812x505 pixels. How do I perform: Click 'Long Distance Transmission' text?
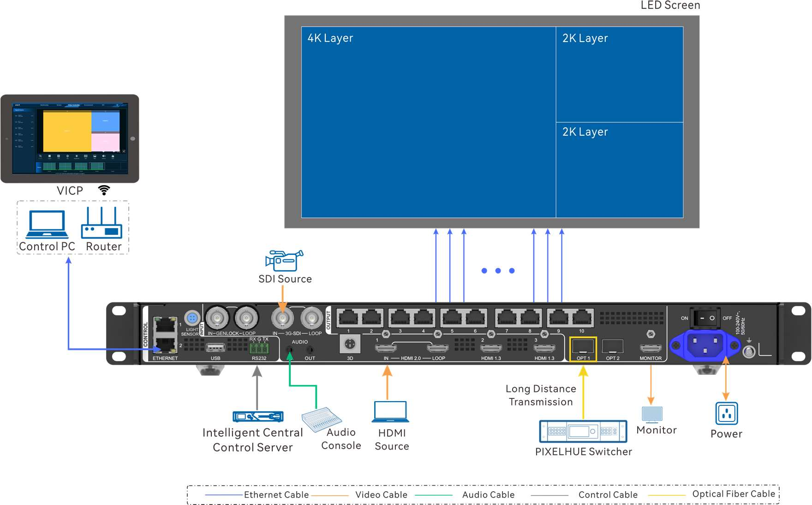541,396
